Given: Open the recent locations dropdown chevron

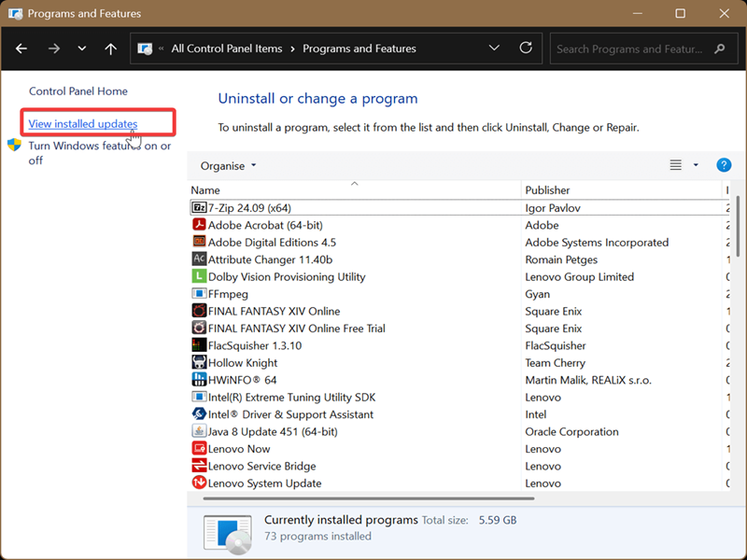Looking at the screenshot, I should 82,49.
